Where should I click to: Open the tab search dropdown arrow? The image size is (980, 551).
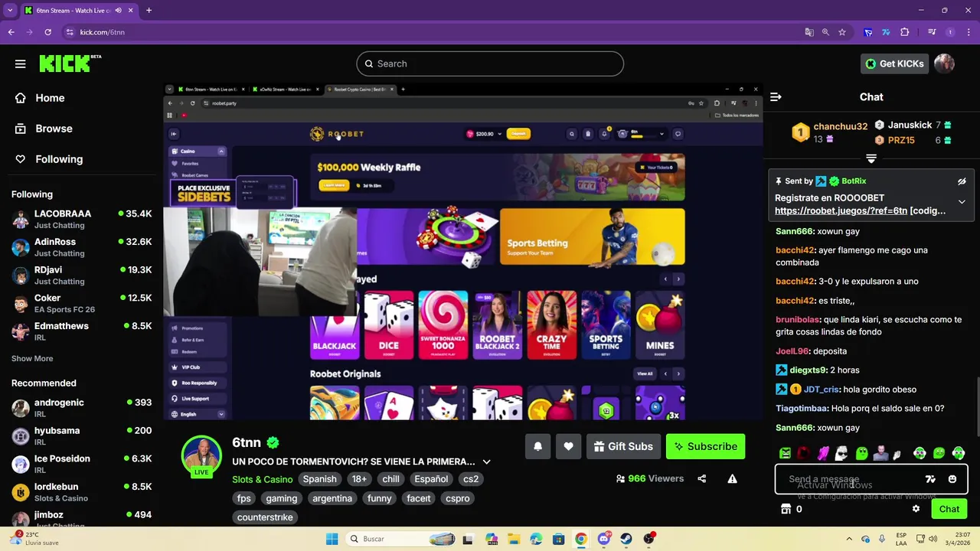[10, 11]
